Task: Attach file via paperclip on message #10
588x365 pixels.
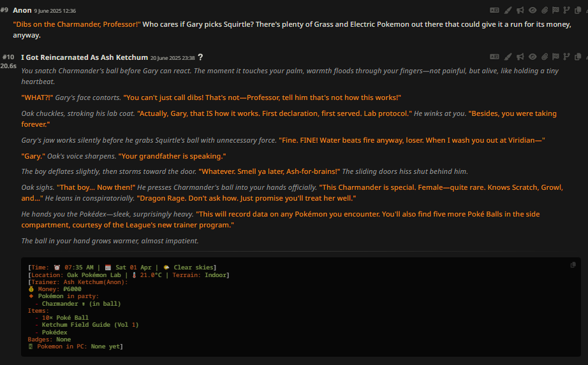Action: 545,57
